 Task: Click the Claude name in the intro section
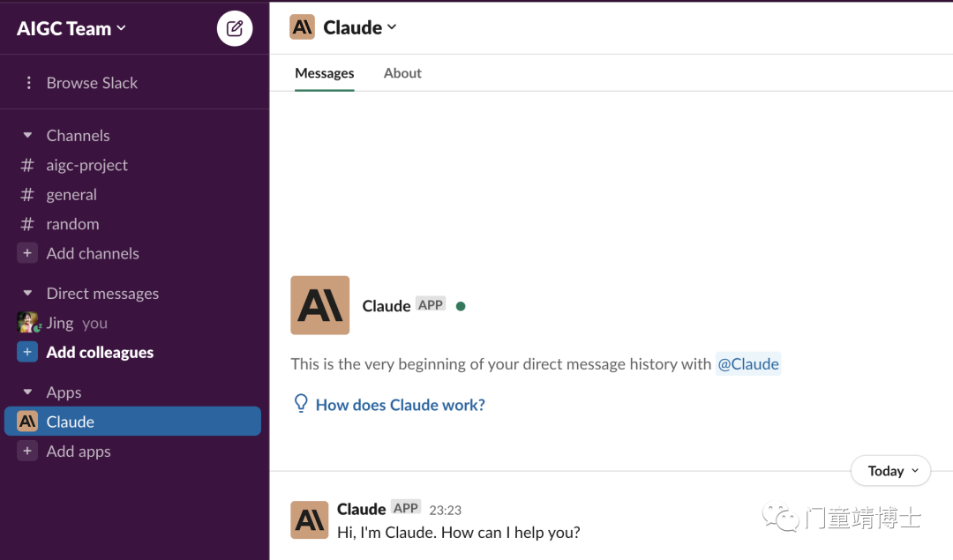pos(386,305)
